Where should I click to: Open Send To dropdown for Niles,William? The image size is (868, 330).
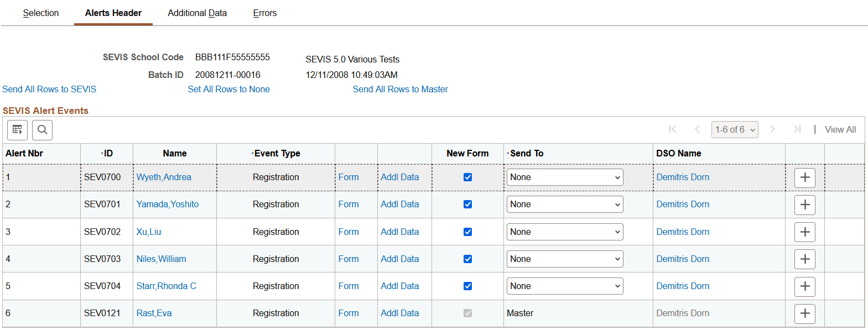(565, 259)
